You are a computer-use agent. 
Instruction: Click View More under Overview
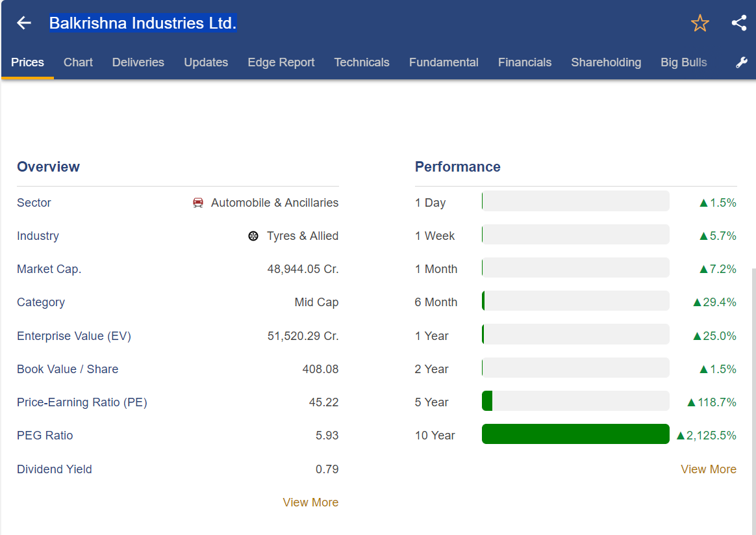click(310, 502)
